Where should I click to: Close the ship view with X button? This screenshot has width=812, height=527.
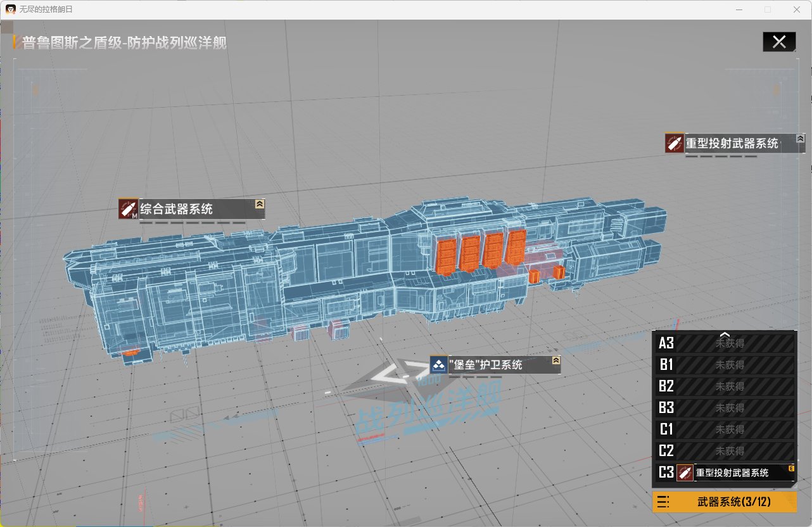click(779, 42)
